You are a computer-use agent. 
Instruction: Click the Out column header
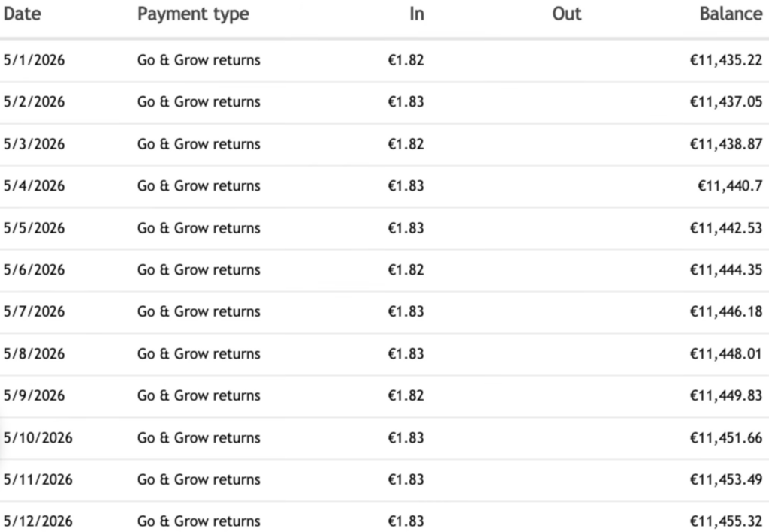click(566, 14)
